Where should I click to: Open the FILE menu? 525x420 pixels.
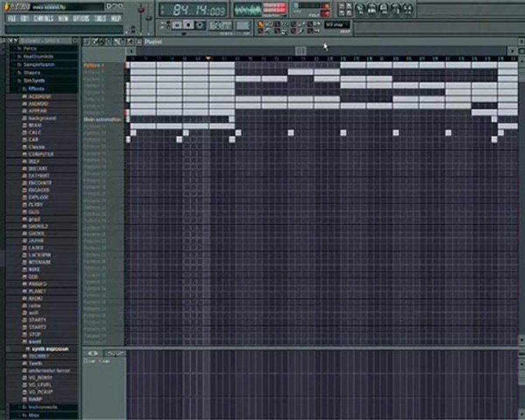(12, 18)
